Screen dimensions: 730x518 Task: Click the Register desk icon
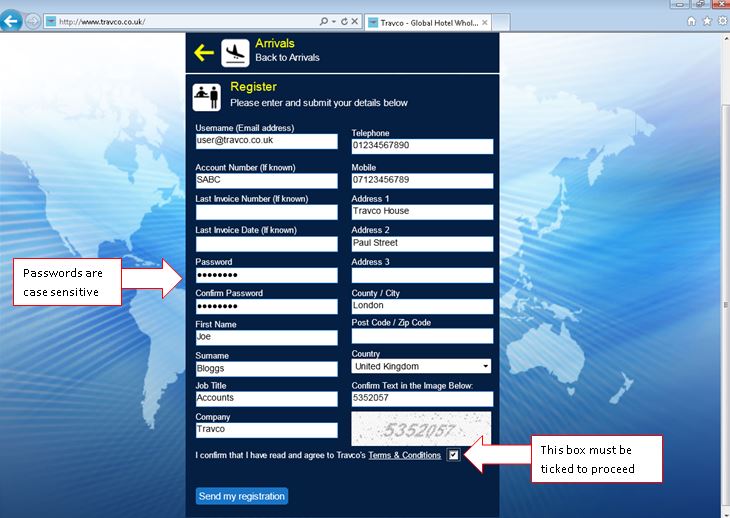pos(206,96)
